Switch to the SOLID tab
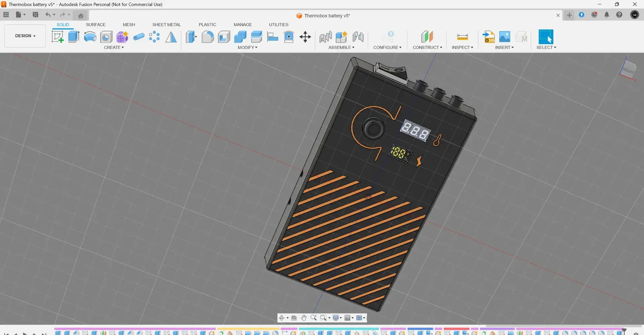The image size is (644, 335). [x=63, y=25]
